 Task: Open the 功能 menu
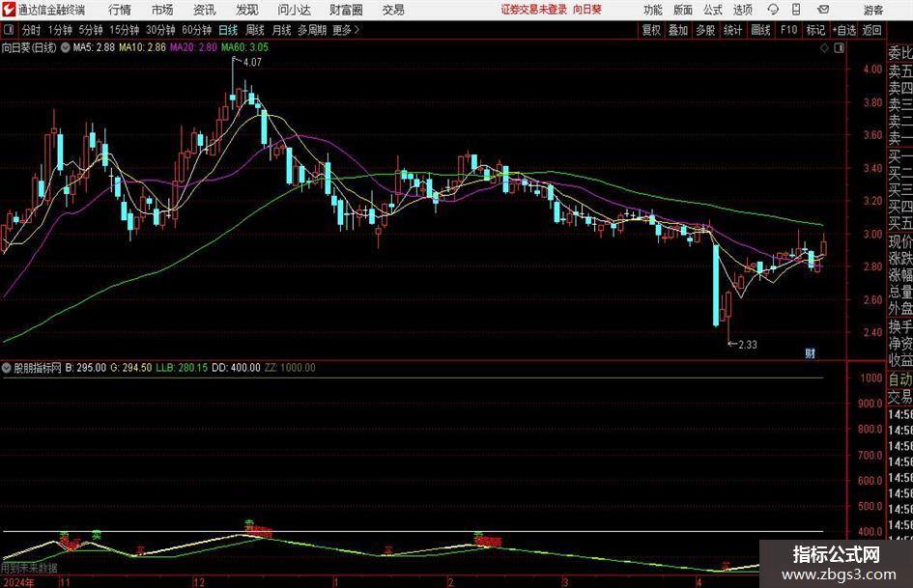653,10
